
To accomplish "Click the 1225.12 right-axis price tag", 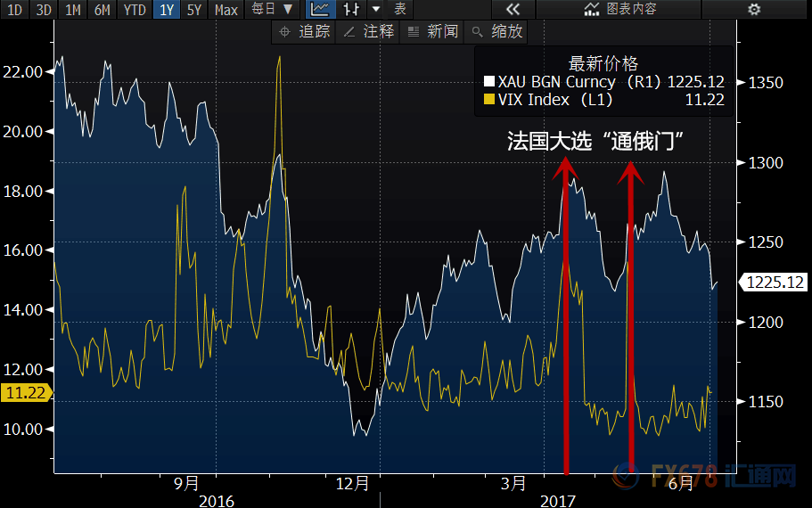I will 773,283.
